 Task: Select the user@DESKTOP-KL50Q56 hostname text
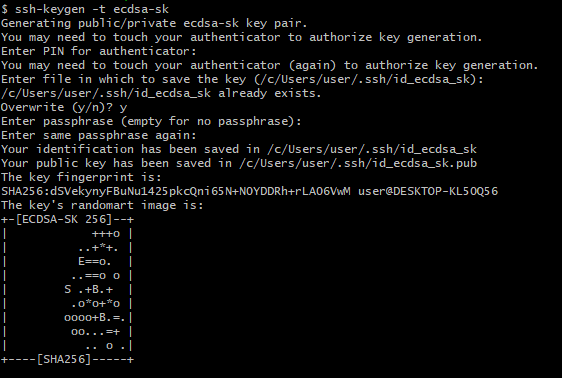pyautogui.click(x=428, y=191)
